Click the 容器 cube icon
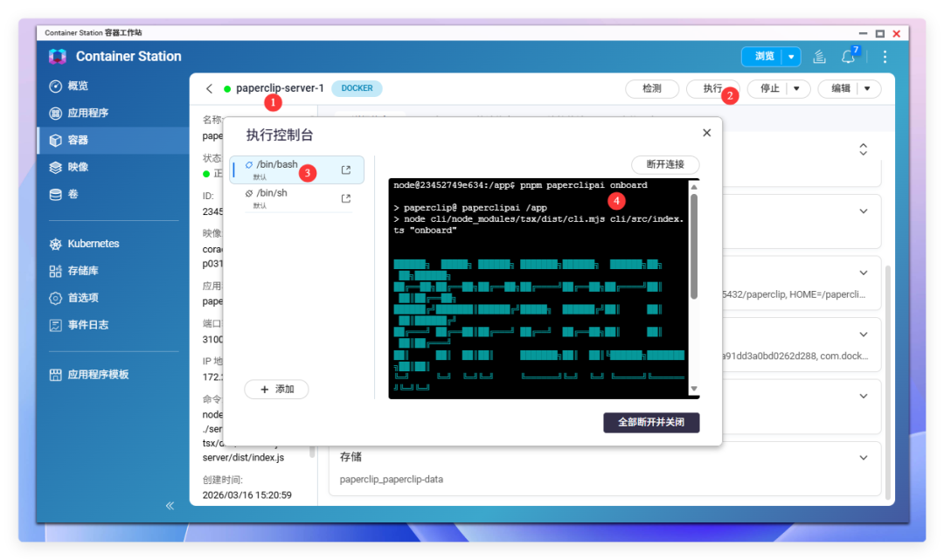Image resolution: width=944 pixels, height=560 pixels. click(x=55, y=140)
